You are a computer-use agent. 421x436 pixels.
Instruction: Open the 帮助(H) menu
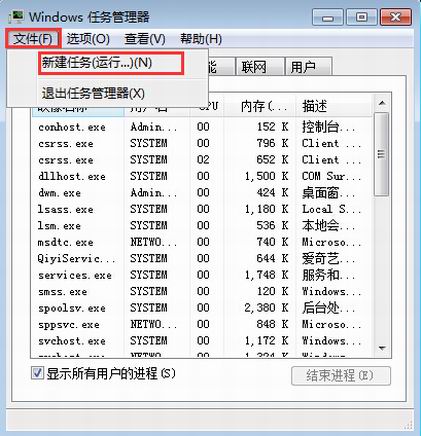pyautogui.click(x=201, y=39)
